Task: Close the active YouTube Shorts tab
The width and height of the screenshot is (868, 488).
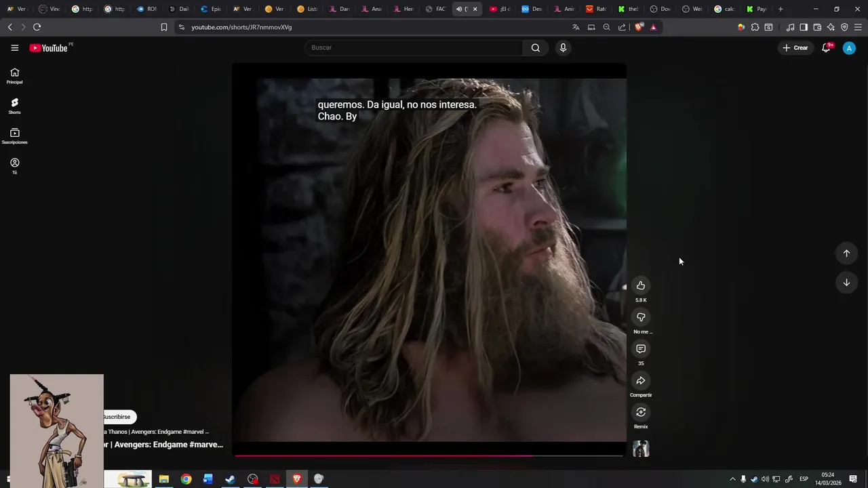Action: [x=475, y=9]
